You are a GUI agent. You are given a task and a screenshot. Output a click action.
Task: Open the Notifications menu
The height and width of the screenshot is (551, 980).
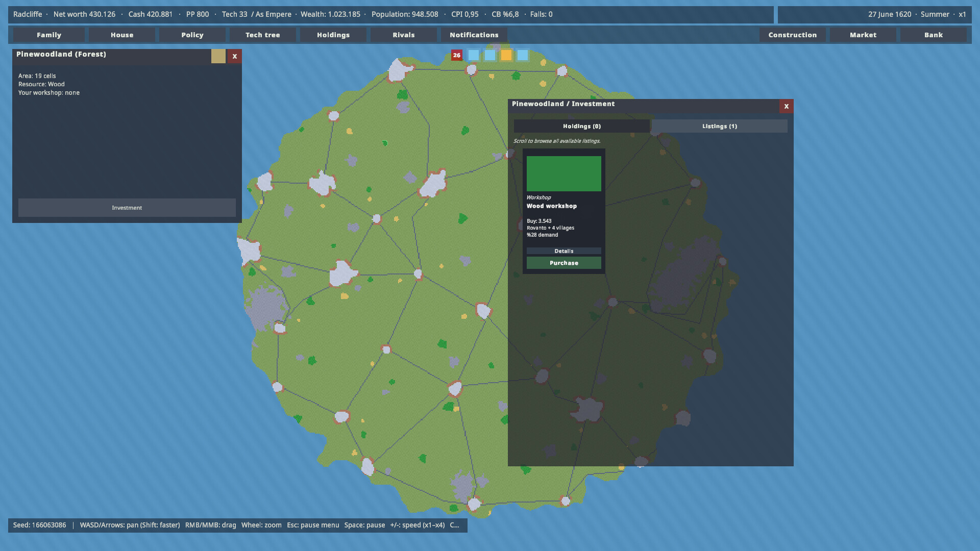point(474,35)
